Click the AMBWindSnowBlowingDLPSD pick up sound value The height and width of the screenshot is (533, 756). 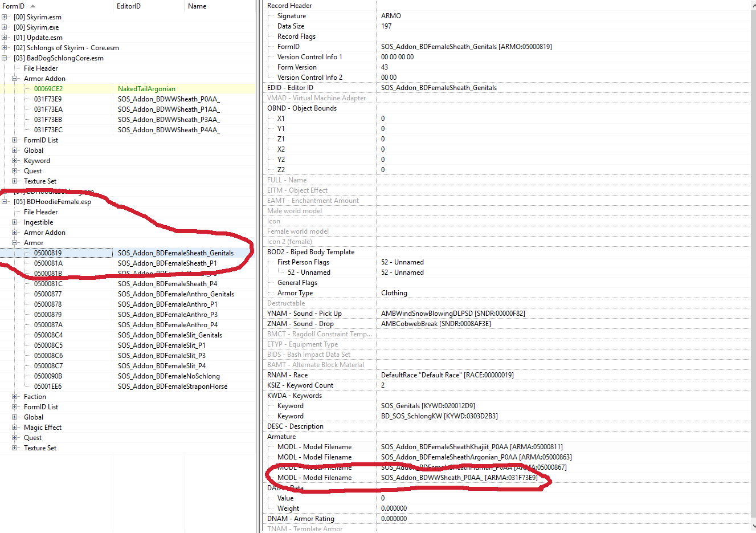(x=453, y=314)
